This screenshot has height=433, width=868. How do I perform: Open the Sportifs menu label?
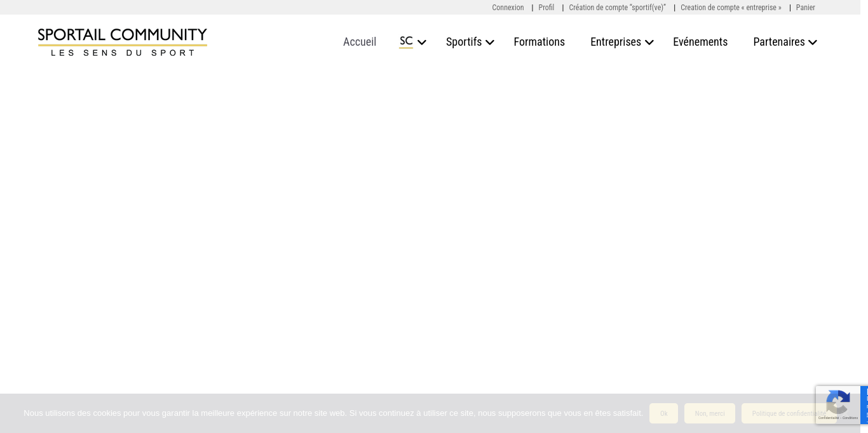[463, 42]
